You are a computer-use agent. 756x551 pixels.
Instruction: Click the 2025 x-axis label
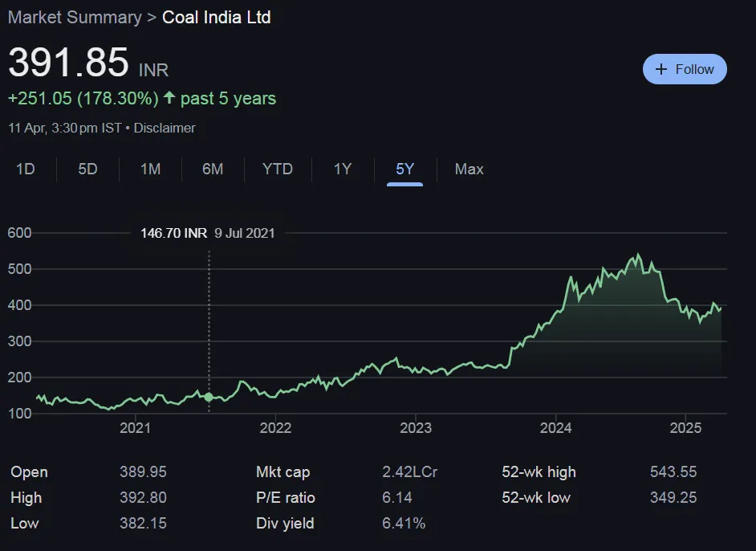pyautogui.click(x=685, y=428)
